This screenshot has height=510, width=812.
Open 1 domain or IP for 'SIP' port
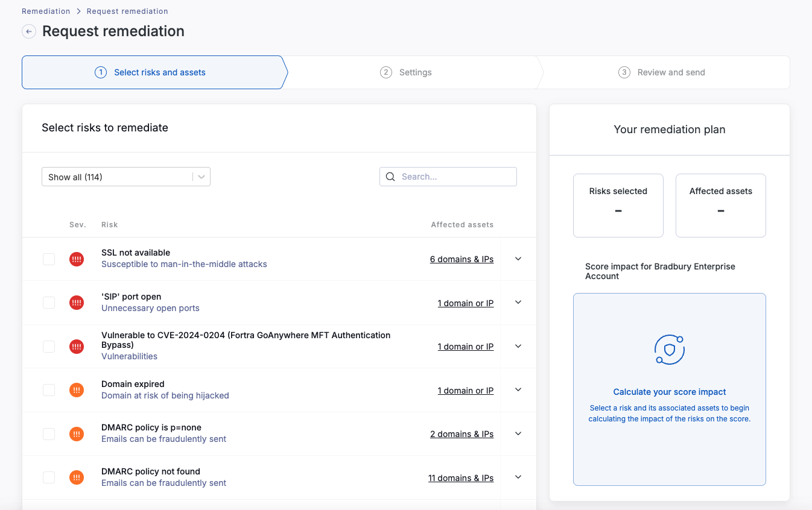(466, 303)
